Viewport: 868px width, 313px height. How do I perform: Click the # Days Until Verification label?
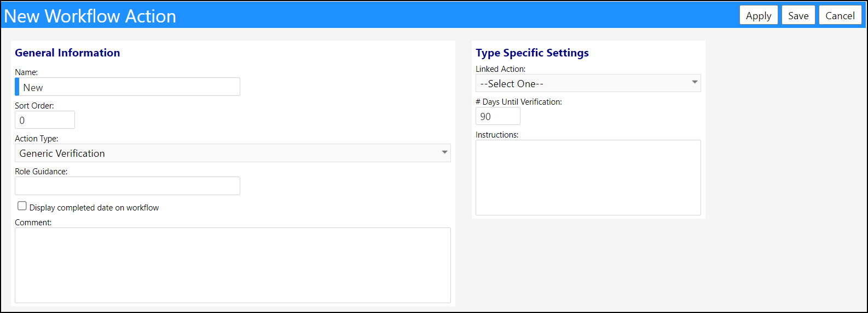(519, 102)
